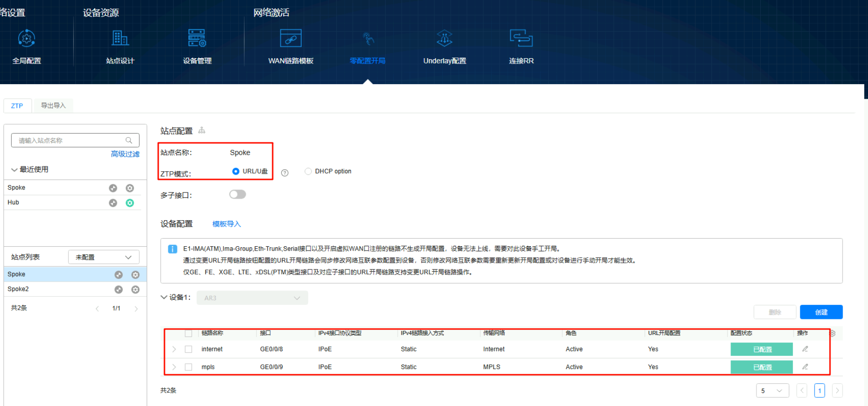Viewport: 868px width, 406px height.
Task: Open the 未配置 site list dropdown
Action: (x=103, y=257)
